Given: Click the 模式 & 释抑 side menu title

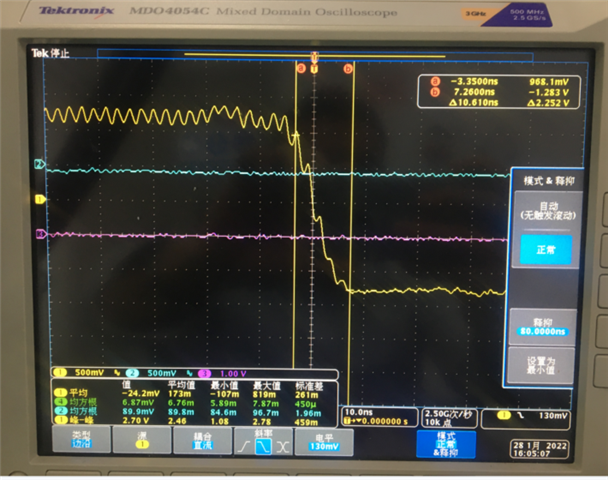Looking at the screenshot, I should click(549, 181).
